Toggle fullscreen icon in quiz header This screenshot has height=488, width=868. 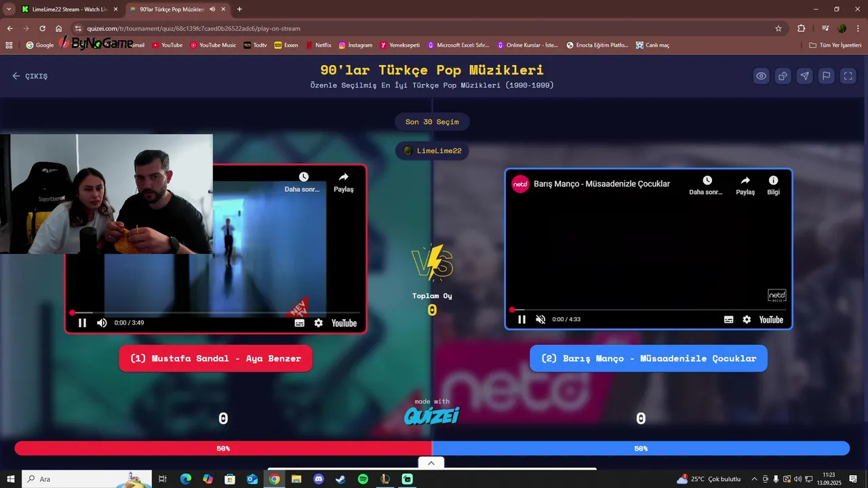pos(848,76)
